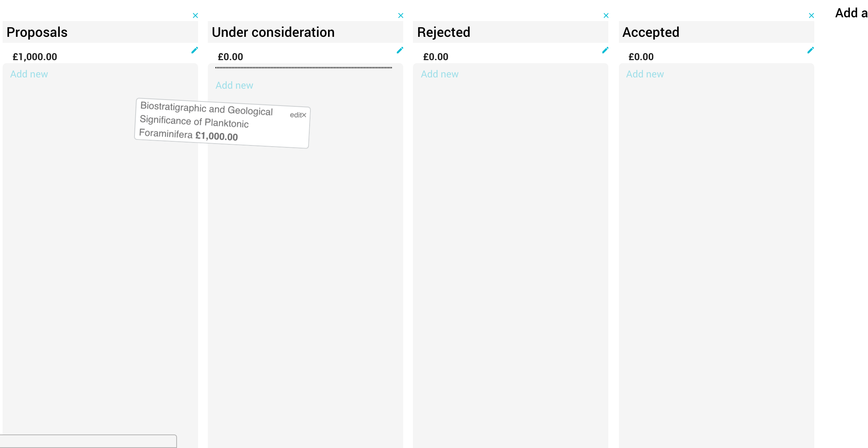This screenshot has height=448, width=868.
Task: Click the 'Add a' new column heading
Action: (851, 13)
